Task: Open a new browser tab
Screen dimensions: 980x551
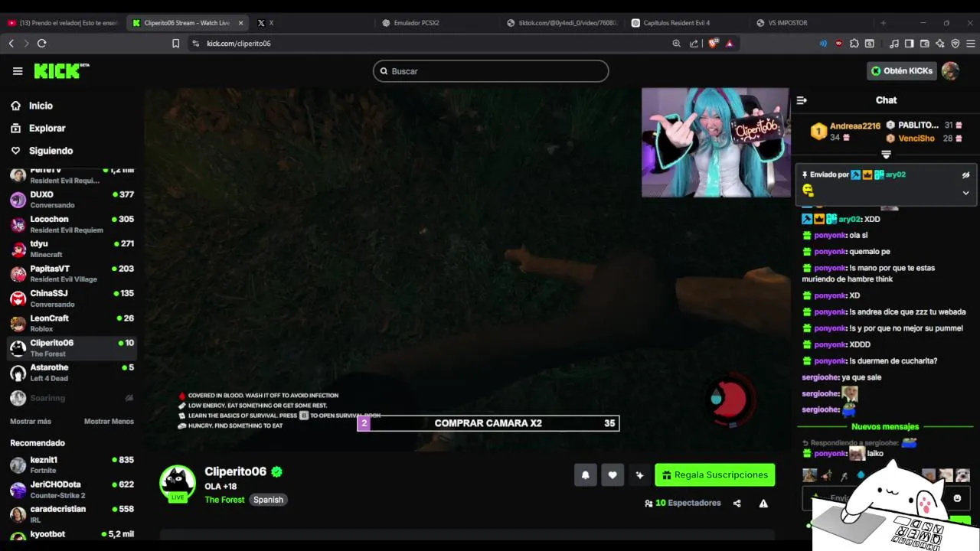Action: [883, 23]
